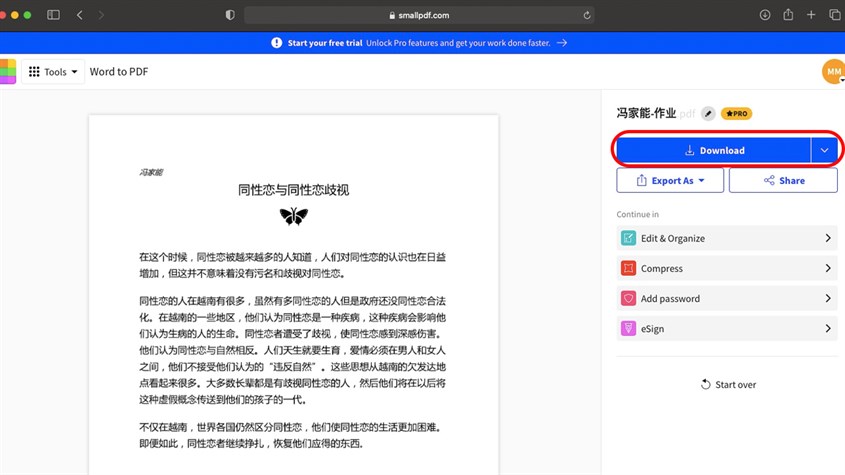Click the Smallpdf colorful logo

point(8,72)
